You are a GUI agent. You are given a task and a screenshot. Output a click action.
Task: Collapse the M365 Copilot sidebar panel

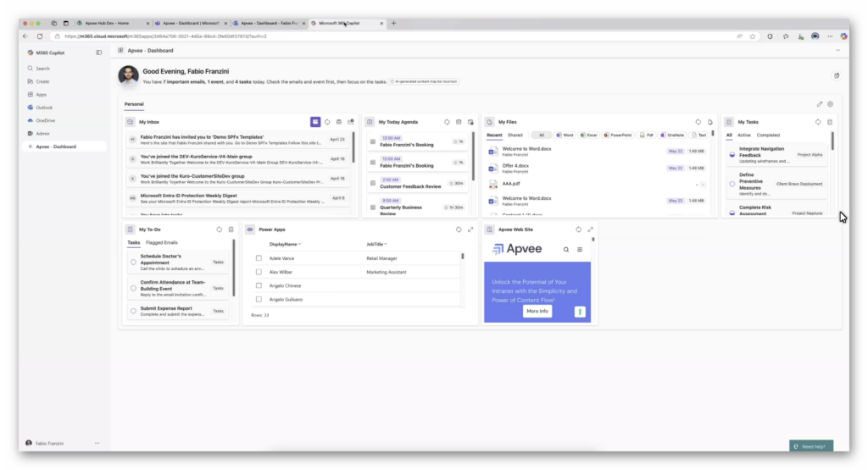click(98, 53)
